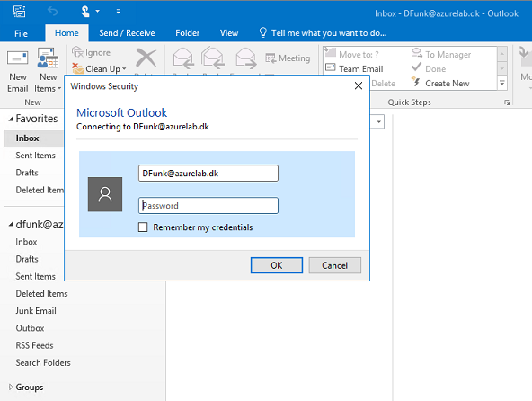This screenshot has height=401, width=532.
Task: Open the Junk Email folder
Action: coord(36,311)
